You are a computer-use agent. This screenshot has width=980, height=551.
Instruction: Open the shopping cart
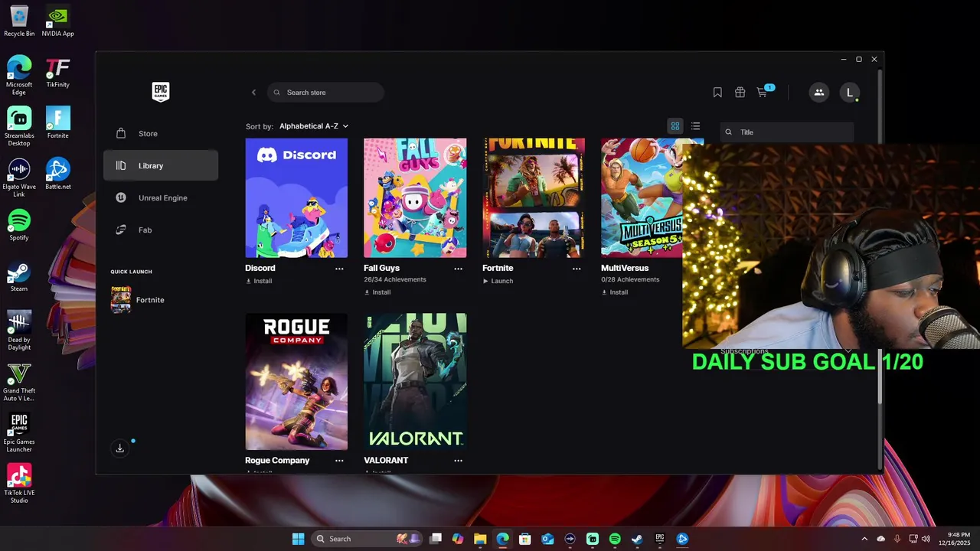click(x=763, y=92)
